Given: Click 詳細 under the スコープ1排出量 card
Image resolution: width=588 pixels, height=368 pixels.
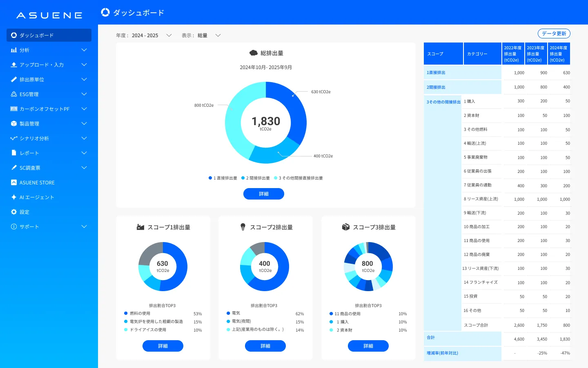Looking at the screenshot, I should pos(163,346).
